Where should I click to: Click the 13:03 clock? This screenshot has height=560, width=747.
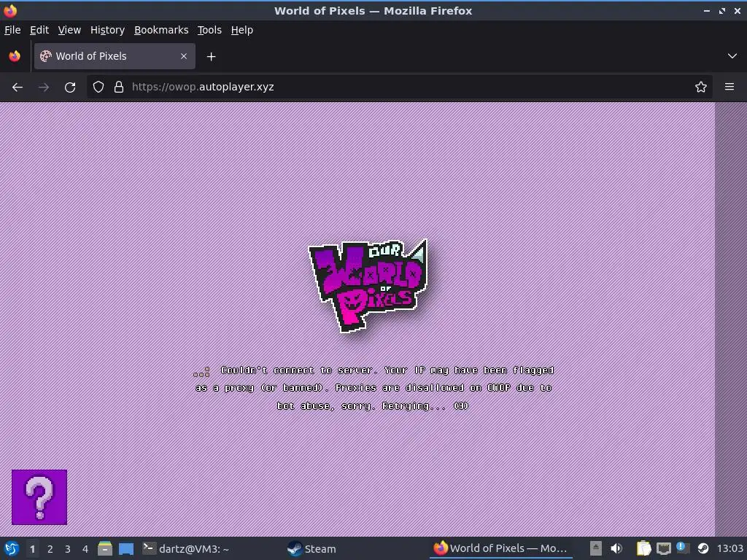click(x=729, y=548)
